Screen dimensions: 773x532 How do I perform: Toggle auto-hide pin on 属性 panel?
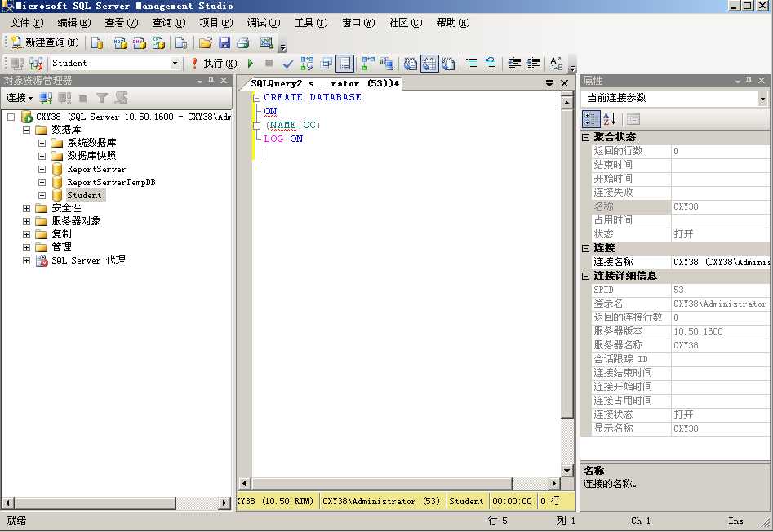pos(749,80)
